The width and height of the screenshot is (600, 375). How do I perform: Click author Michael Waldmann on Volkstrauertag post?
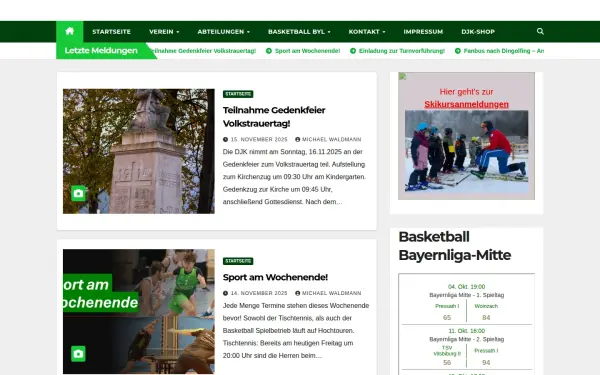[x=331, y=140]
